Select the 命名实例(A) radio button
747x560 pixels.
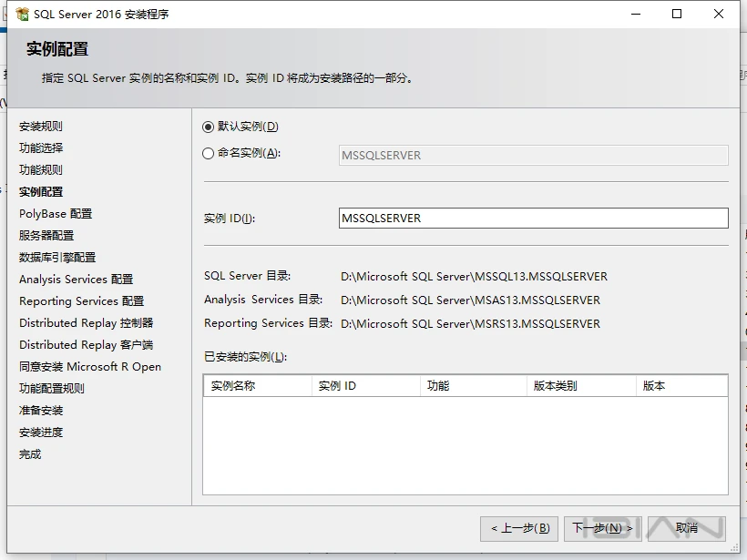(208, 153)
